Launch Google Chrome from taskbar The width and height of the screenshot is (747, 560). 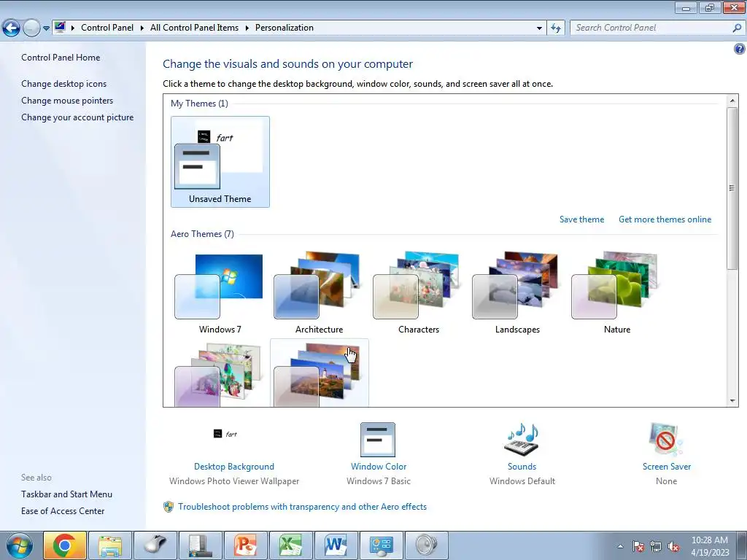pos(65,545)
